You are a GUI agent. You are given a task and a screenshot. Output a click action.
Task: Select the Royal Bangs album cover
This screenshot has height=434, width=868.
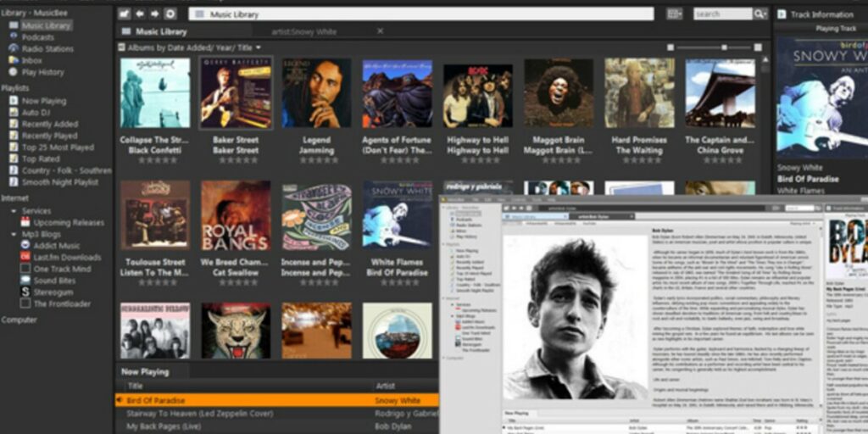236,214
